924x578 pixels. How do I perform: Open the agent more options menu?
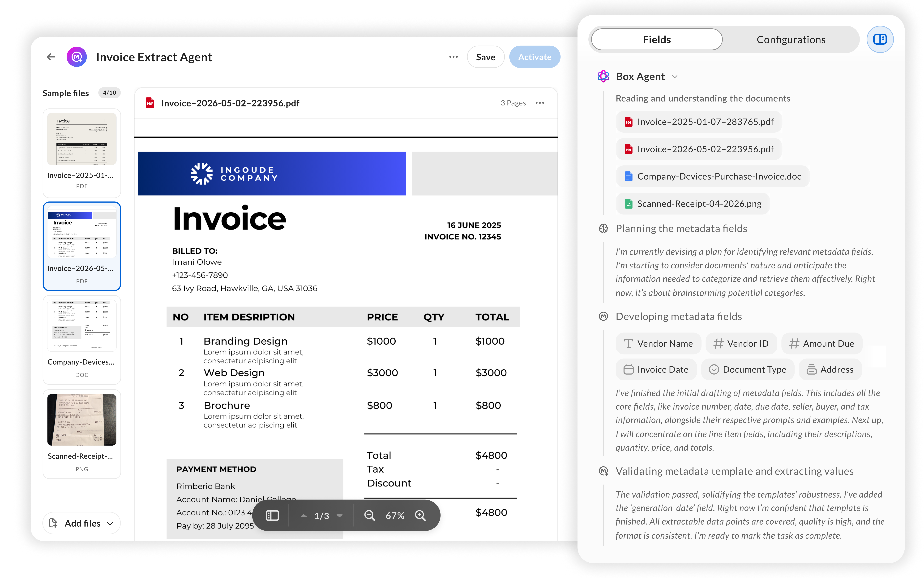453,57
